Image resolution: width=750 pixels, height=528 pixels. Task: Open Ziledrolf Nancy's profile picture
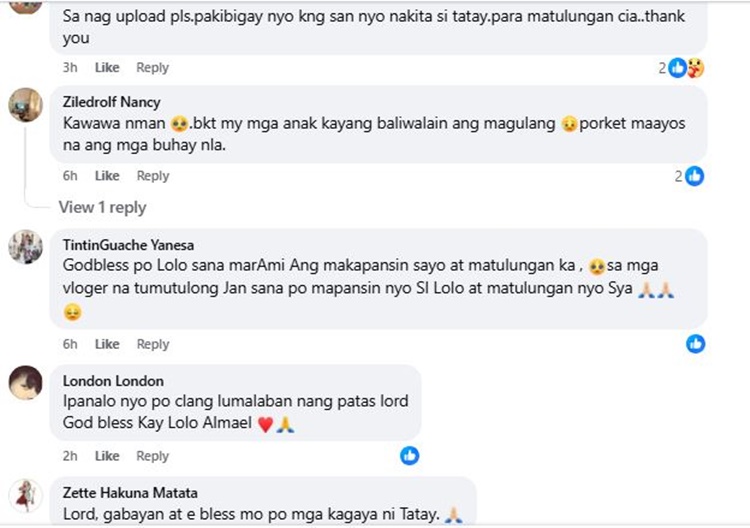25,105
